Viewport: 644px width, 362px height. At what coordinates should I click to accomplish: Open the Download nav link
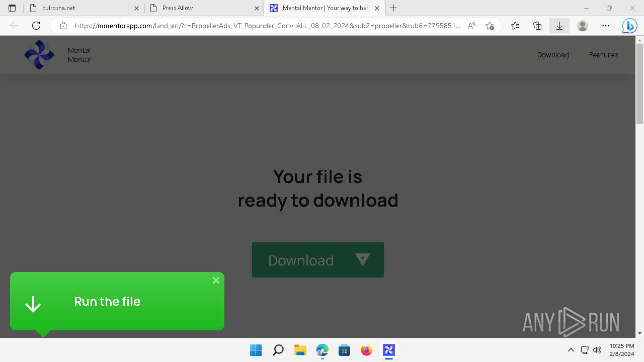click(x=553, y=55)
